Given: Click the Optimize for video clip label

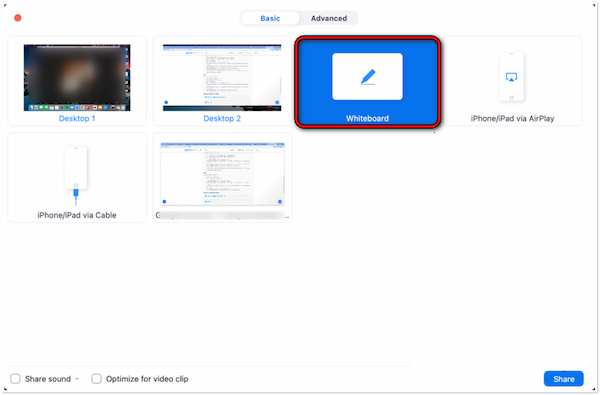Looking at the screenshot, I should [x=147, y=379].
